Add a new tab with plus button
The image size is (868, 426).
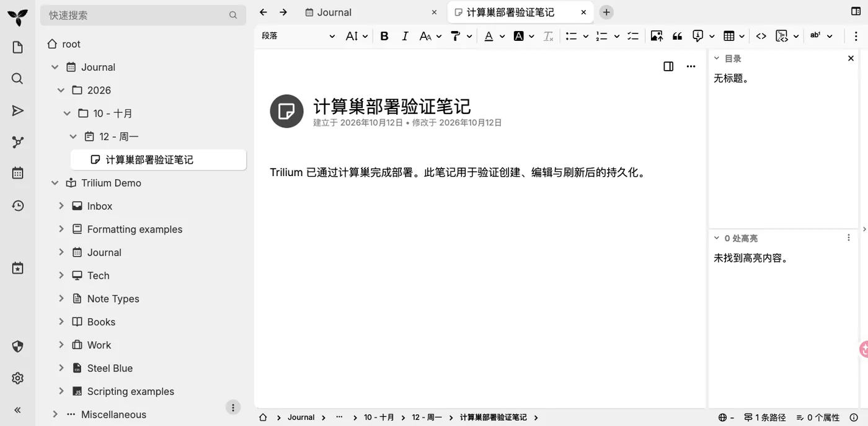tap(606, 12)
